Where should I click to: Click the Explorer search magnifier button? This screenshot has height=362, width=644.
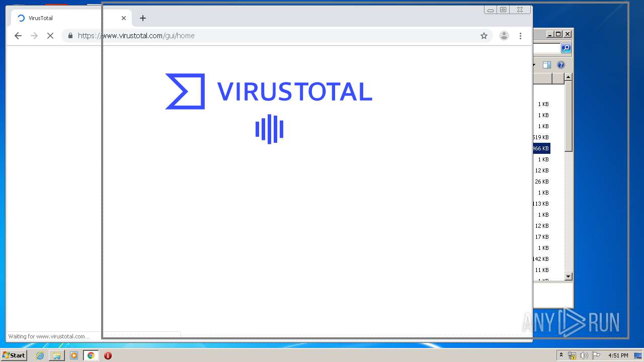(x=566, y=48)
